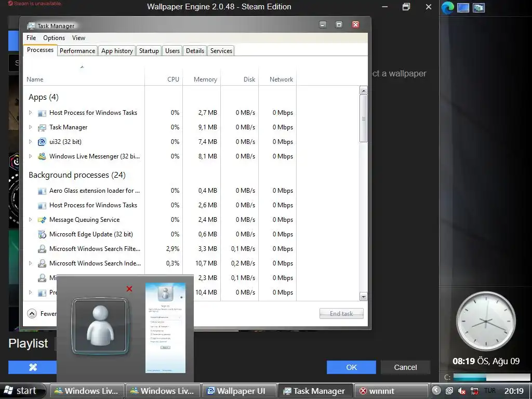The image size is (532, 399).
Task: Click the Apps (4) group header
Action: pos(44,97)
